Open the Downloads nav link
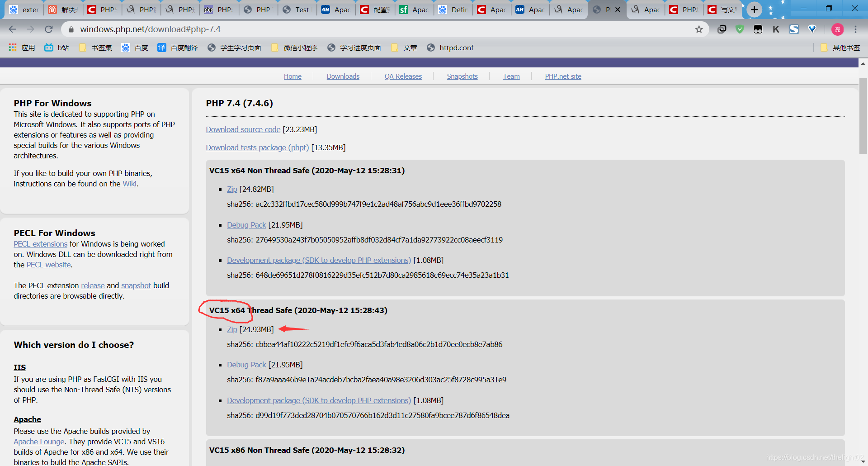 [x=343, y=76]
